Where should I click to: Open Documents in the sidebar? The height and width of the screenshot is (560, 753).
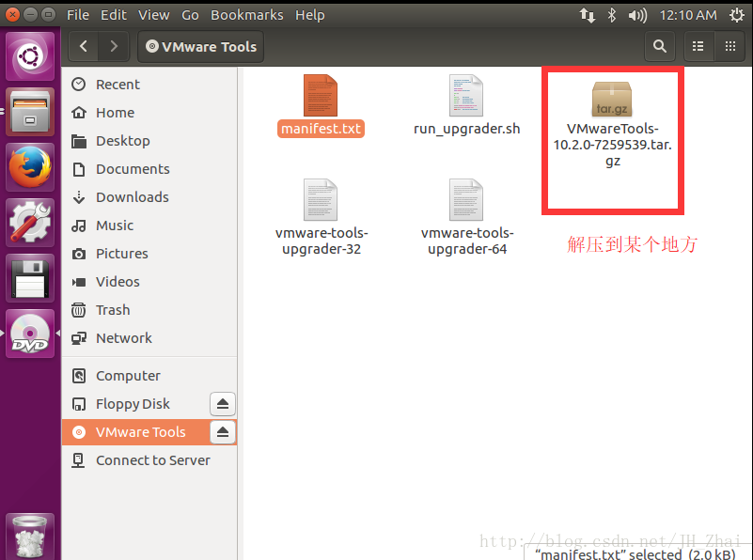149,169
